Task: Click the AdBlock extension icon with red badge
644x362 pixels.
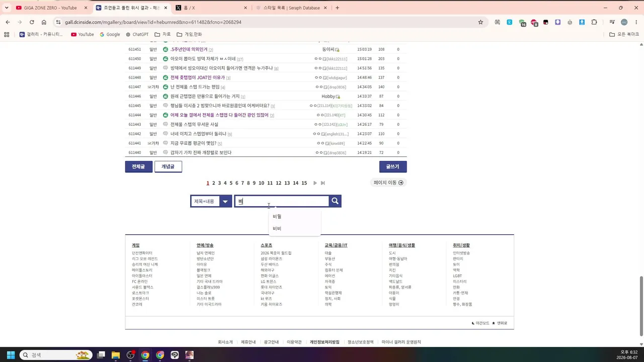Action: click(x=534, y=22)
